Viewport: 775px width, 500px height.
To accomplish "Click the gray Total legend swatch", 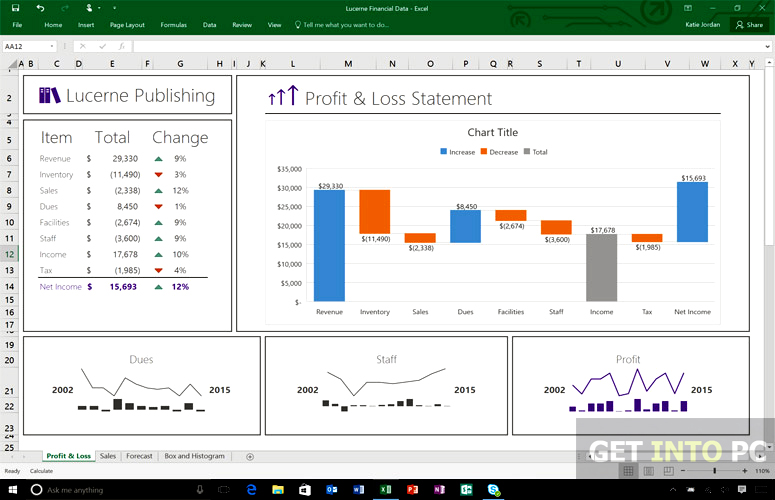I will [527, 152].
